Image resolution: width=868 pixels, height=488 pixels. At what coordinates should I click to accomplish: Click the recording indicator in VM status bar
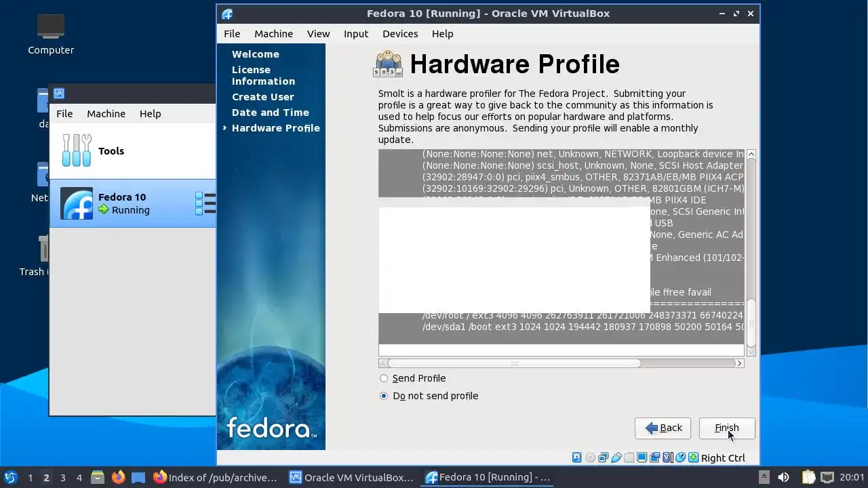[x=655, y=457]
